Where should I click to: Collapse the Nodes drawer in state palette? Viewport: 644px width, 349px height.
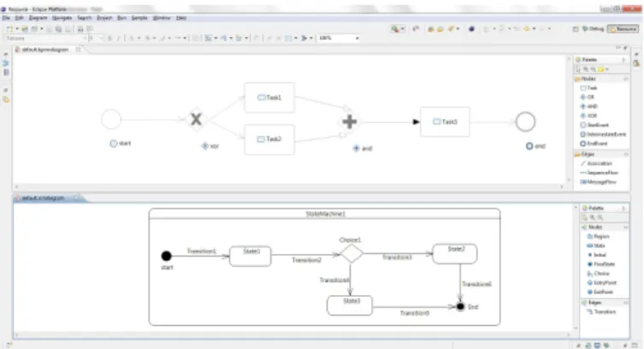point(626,227)
